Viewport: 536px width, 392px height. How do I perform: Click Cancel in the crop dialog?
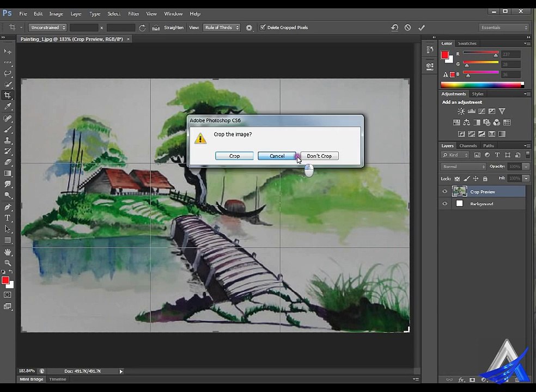pyautogui.click(x=277, y=156)
